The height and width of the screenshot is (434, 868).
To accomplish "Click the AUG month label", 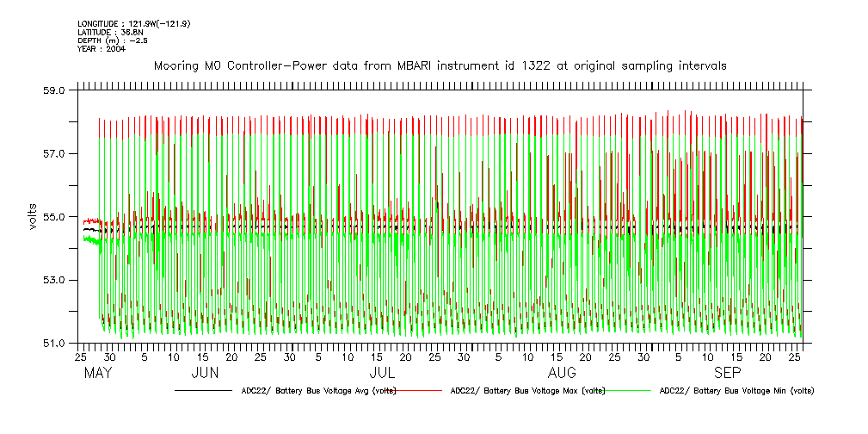I will [563, 374].
